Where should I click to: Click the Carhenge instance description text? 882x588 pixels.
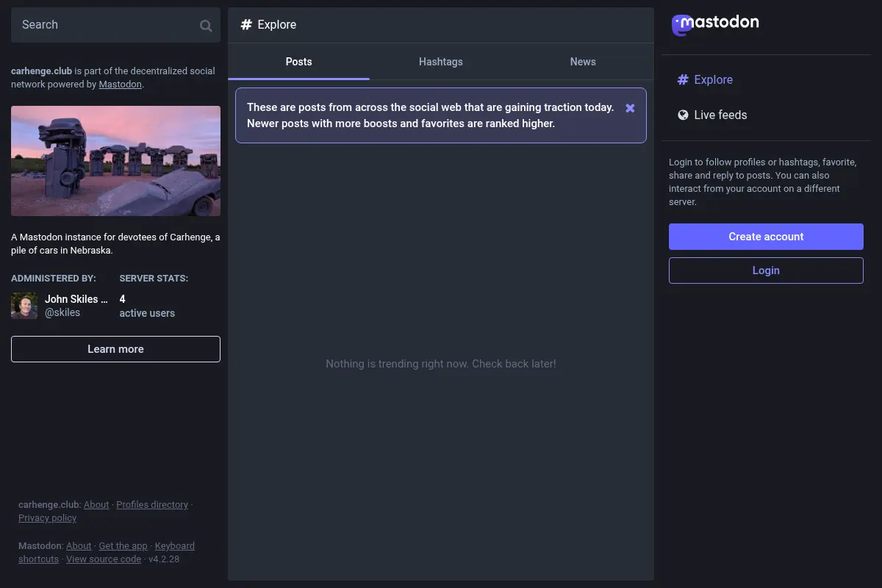[x=115, y=244]
